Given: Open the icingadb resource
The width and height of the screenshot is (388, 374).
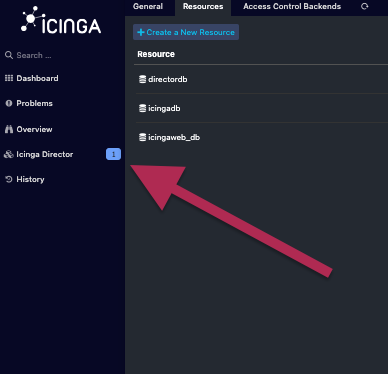Looking at the screenshot, I should coord(164,108).
